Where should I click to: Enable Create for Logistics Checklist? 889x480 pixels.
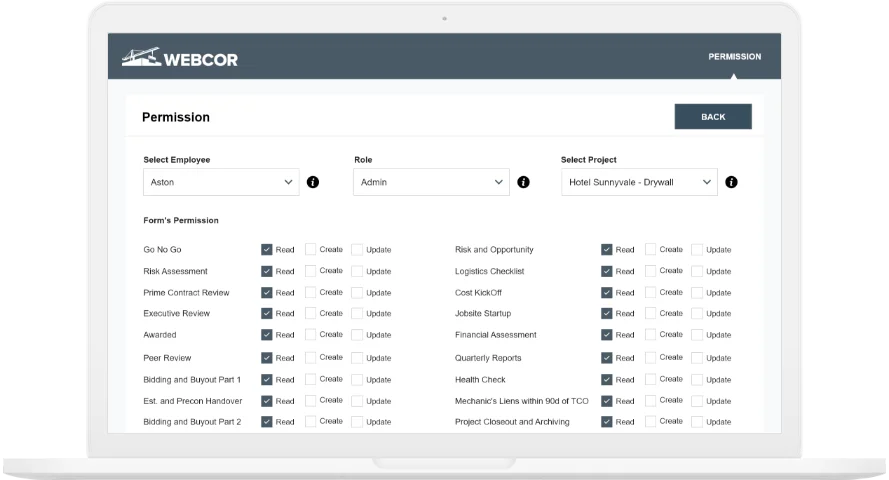click(x=651, y=271)
